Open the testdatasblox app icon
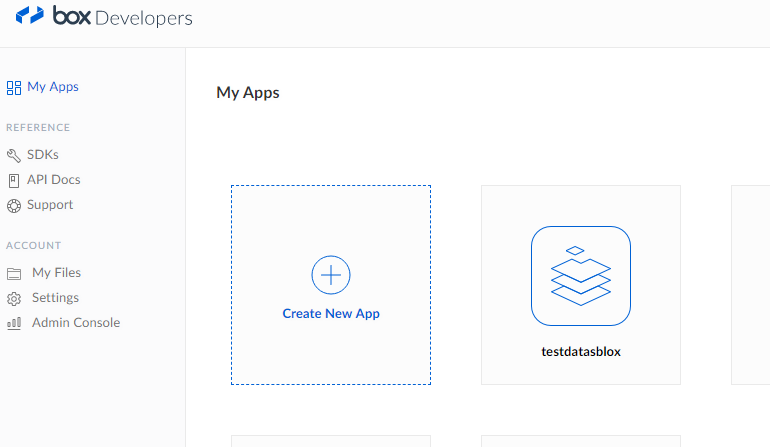Image resolution: width=770 pixels, height=447 pixels. pos(581,276)
